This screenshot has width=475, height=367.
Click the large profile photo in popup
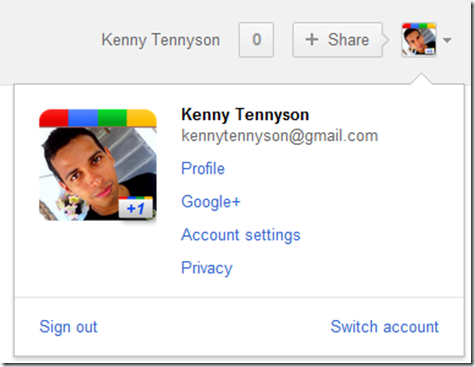98,165
